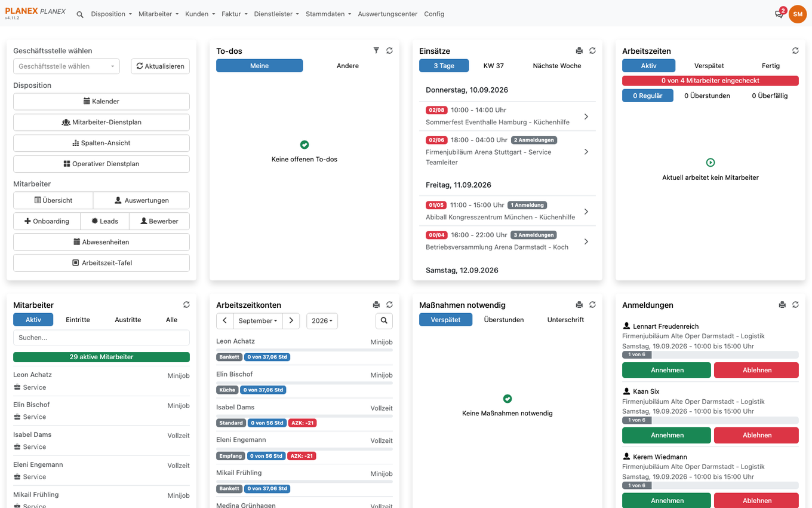Click Leon Achatz progress bar in Arbeitszeitkonten

[304, 350]
